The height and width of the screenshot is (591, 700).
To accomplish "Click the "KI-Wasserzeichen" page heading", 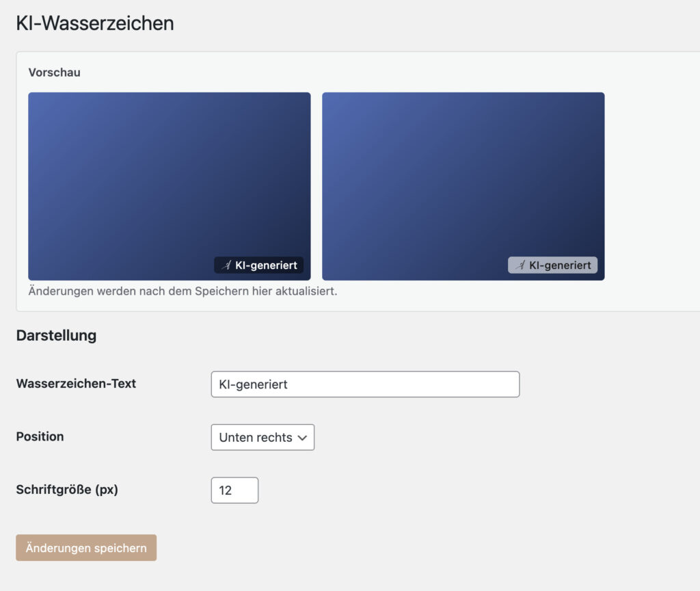I will click(x=95, y=23).
